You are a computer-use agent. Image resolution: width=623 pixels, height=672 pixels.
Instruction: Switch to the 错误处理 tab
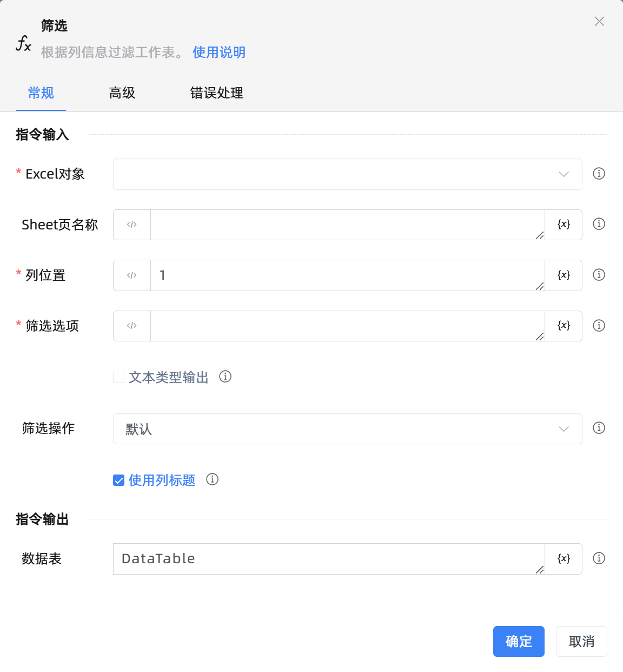tap(216, 93)
